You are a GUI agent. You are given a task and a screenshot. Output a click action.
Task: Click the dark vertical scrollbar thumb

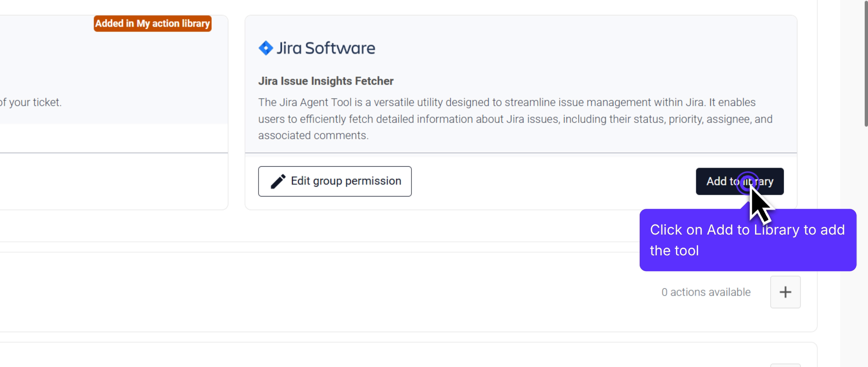[865, 63]
